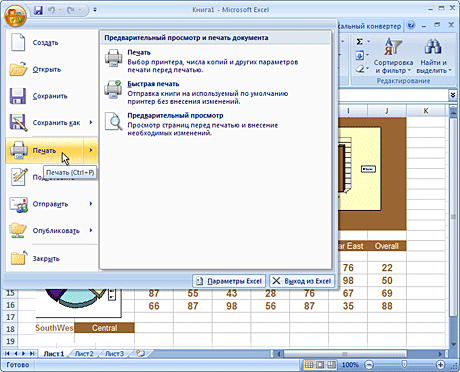Open Найти и выделить menu

(x=433, y=55)
